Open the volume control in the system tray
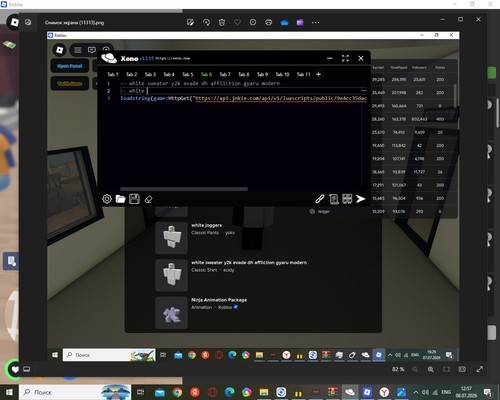The width and height of the screenshot is (500, 400). pyautogui.click(x=425, y=392)
